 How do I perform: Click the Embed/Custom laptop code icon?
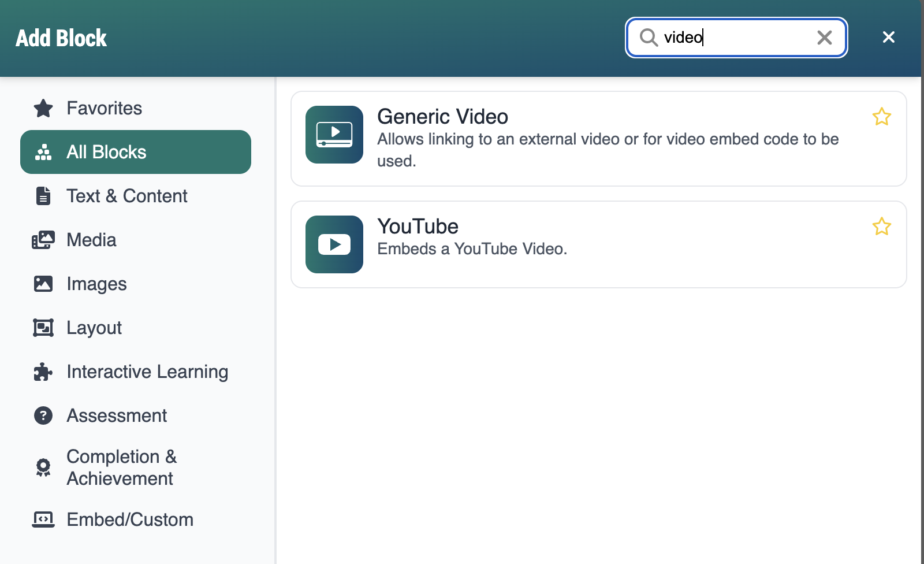tap(43, 520)
